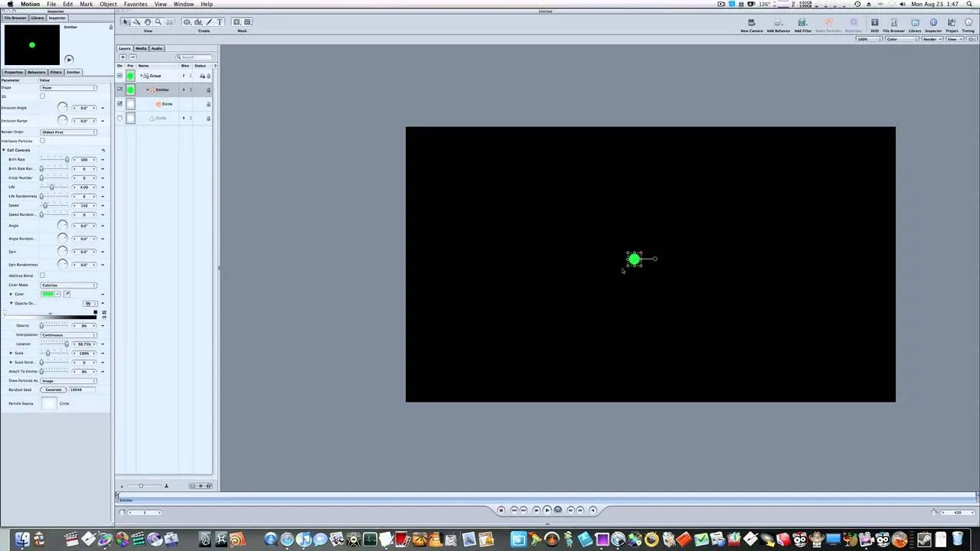
Task: Enable the disabled Circle shape layer checkbox
Action: pos(119,118)
